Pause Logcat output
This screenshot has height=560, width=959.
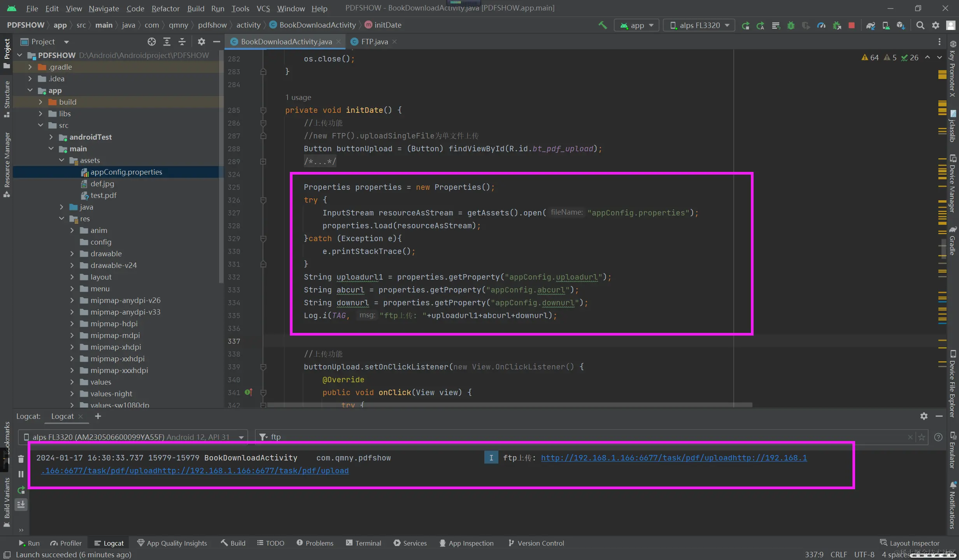click(21, 474)
